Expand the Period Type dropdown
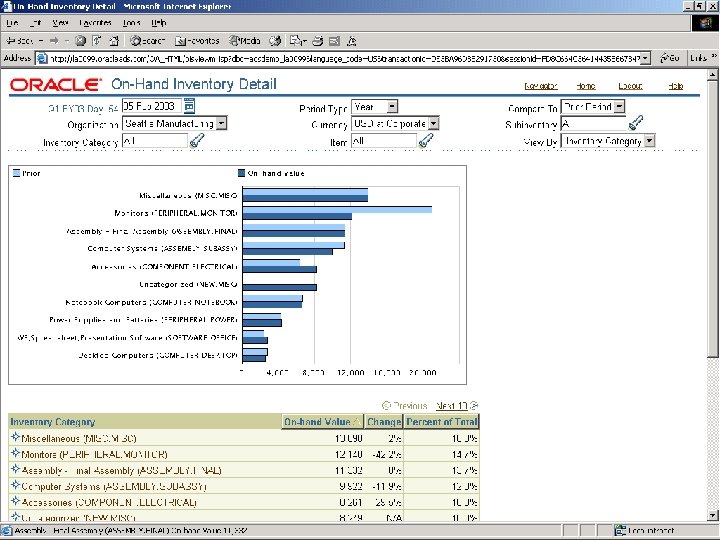This screenshot has width=720, height=540. 391,106
